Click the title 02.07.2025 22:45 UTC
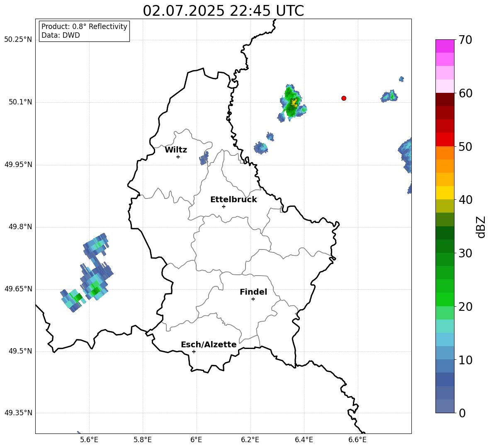Image resolution: width=491 pixels, height=448 pixels. 224,11
